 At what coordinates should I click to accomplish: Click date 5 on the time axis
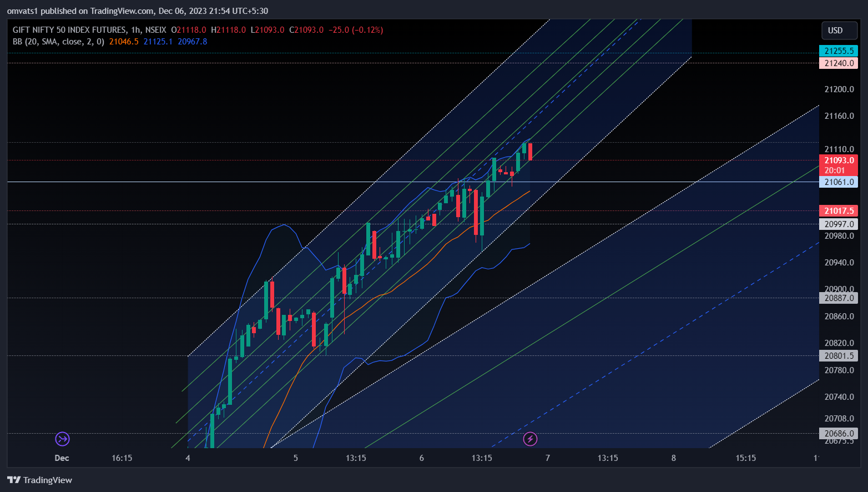pos(296,458)
